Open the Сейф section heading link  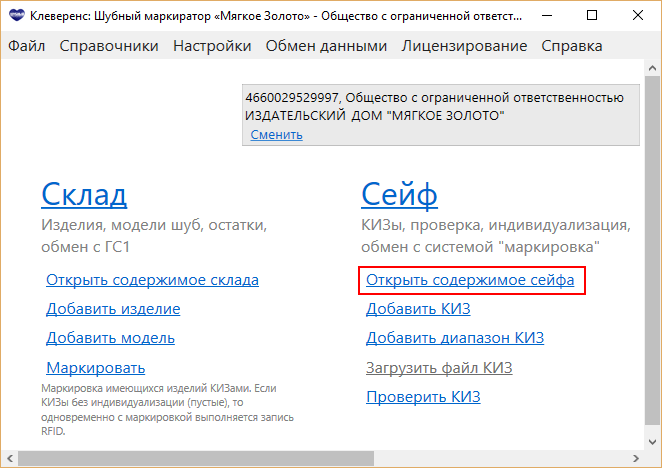click(x=399, y=194)
